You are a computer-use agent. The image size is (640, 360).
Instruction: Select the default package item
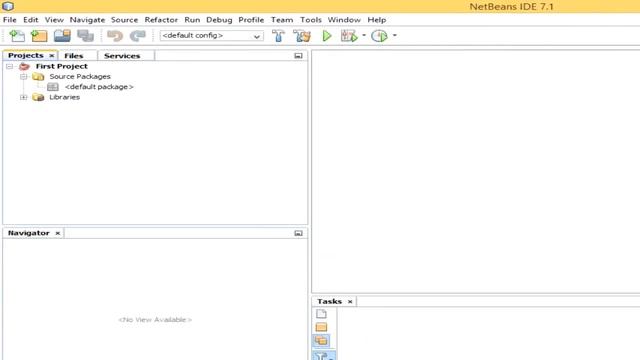click(99, 87)
